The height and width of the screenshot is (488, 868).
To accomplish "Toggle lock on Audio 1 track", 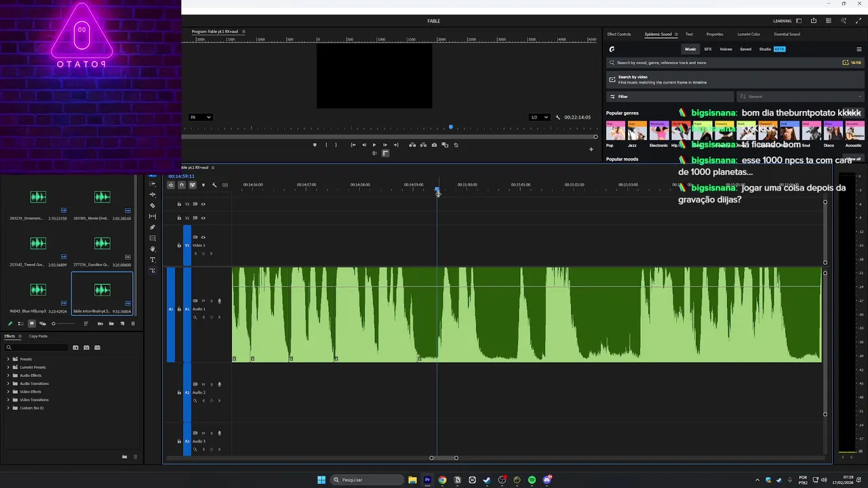I will point(179,309).
